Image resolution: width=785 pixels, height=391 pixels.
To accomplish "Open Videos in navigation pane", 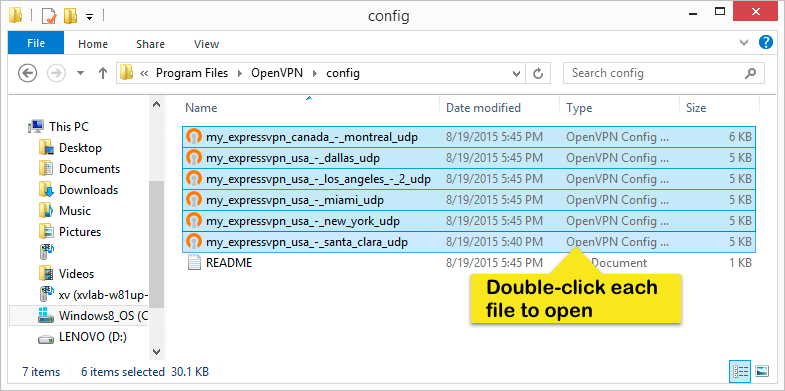I will [76, 274].
